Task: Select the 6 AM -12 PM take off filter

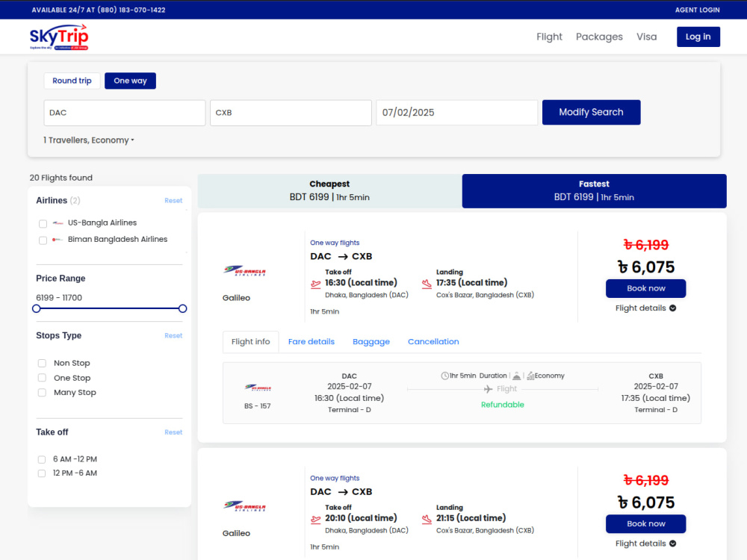Action: coord(41,459)
